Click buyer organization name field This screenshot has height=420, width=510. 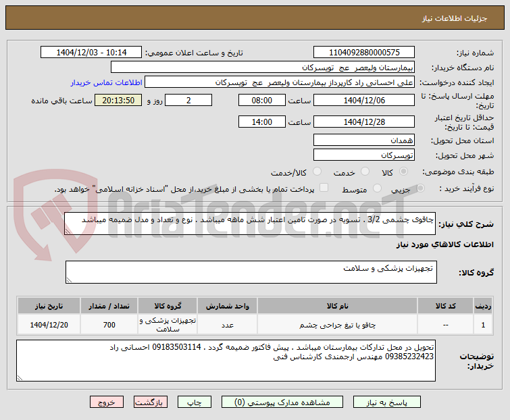point(263,68)
